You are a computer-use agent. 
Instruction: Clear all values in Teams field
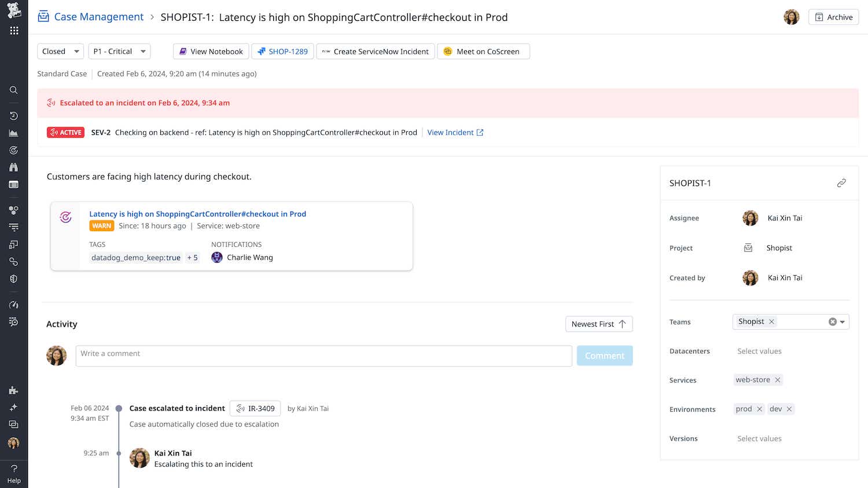[832, 322]
